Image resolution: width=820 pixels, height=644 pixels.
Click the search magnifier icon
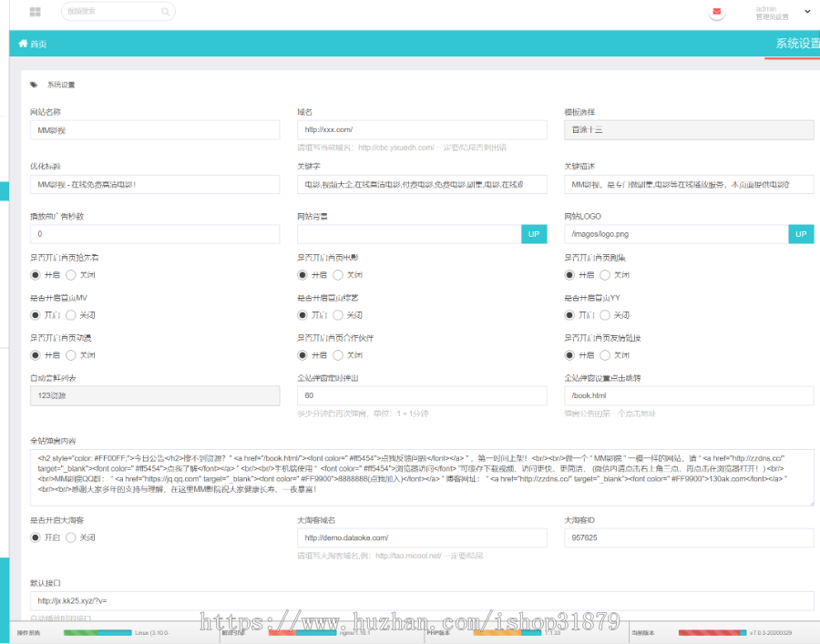[x=165, y=12]
